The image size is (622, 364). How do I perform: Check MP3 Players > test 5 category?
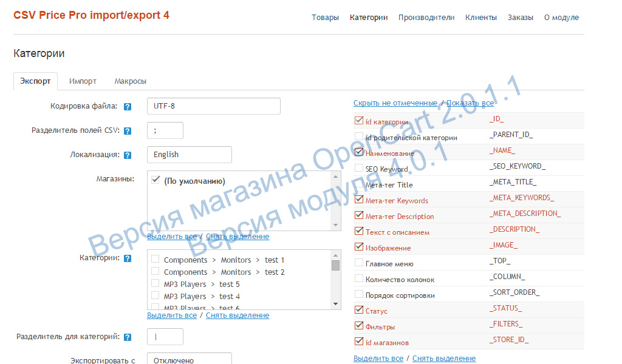pyautogui.click(x=155, y=283)
